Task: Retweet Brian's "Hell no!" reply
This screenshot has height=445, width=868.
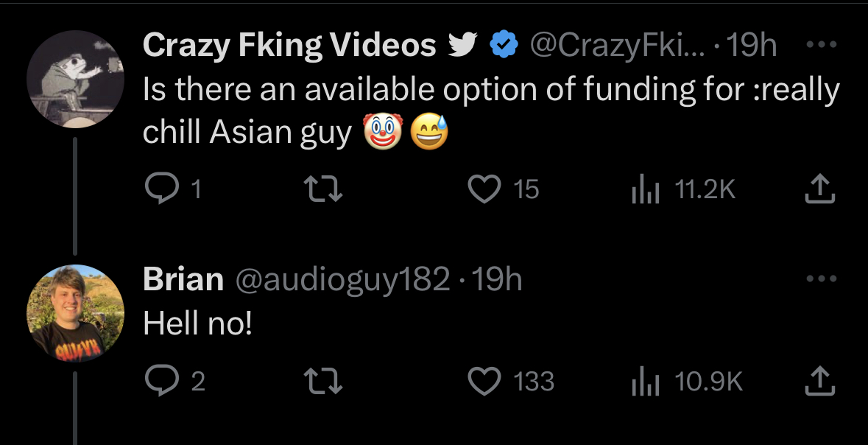Action: click(324, 381)
